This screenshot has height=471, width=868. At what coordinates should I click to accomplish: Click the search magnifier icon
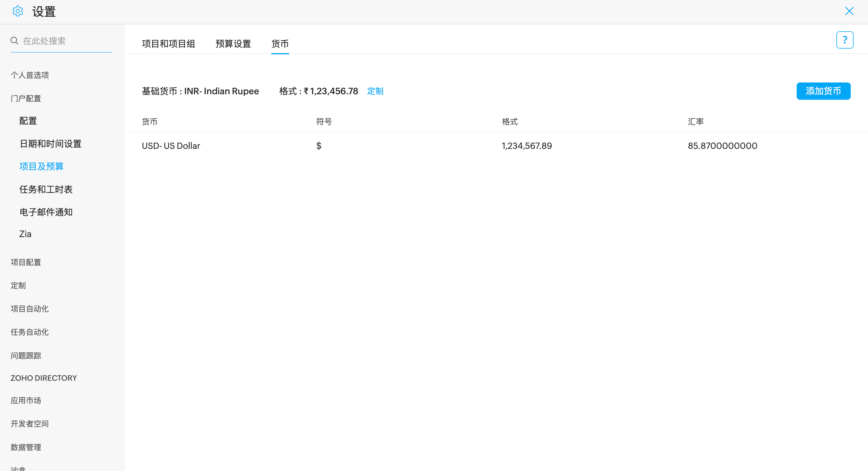pyautogui.click(x=14, y=41)
